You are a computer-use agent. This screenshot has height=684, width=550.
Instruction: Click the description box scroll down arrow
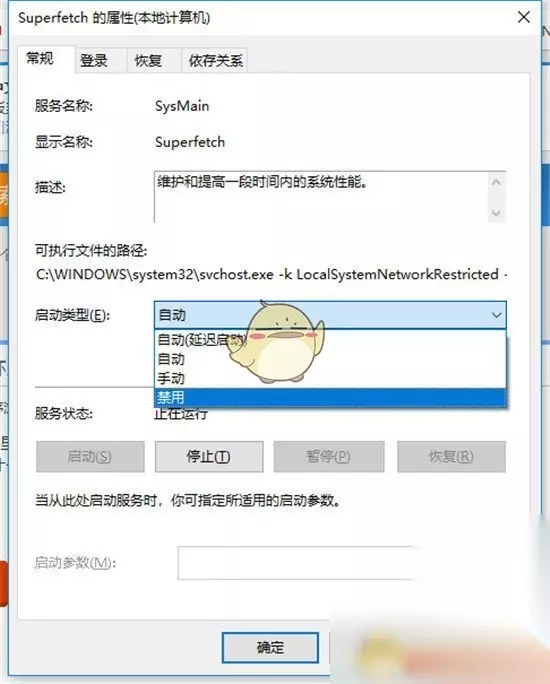pyautogui.click(x=496, y=213)
